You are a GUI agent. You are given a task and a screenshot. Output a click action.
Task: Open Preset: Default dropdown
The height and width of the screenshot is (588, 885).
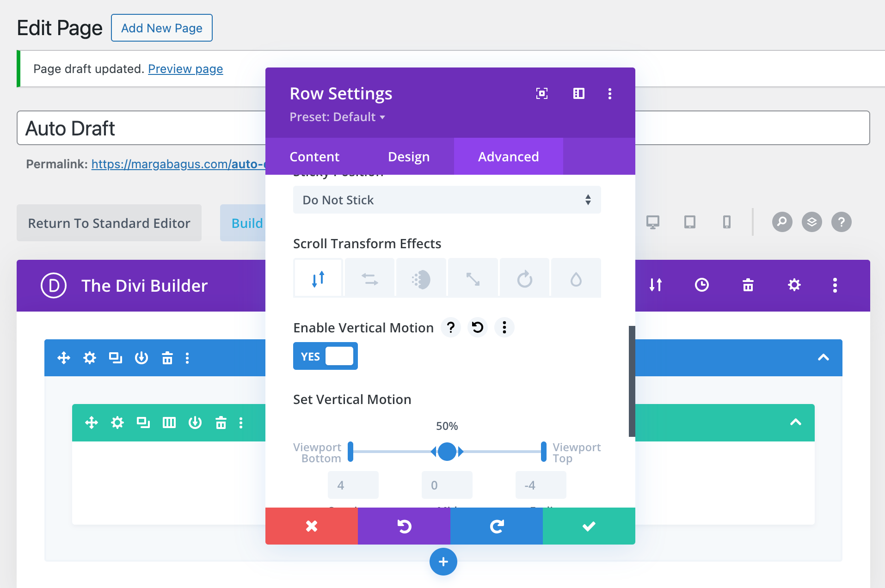337,117
